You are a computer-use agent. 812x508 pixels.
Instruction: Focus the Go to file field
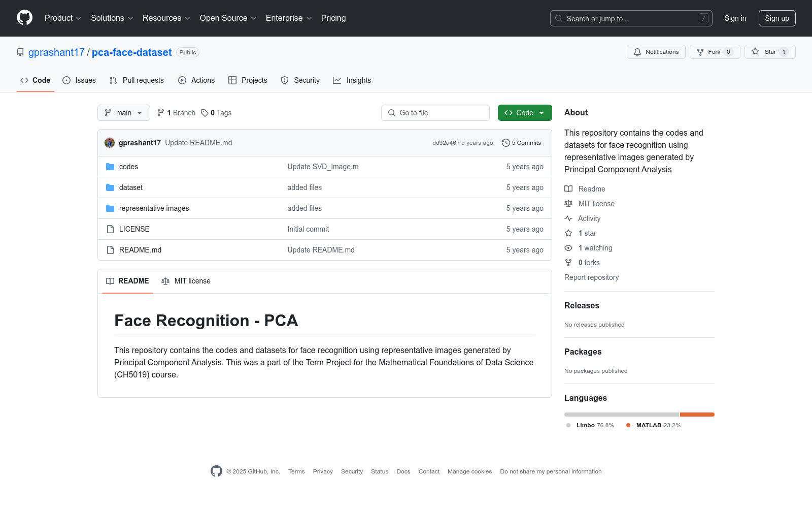click(435, 113)
